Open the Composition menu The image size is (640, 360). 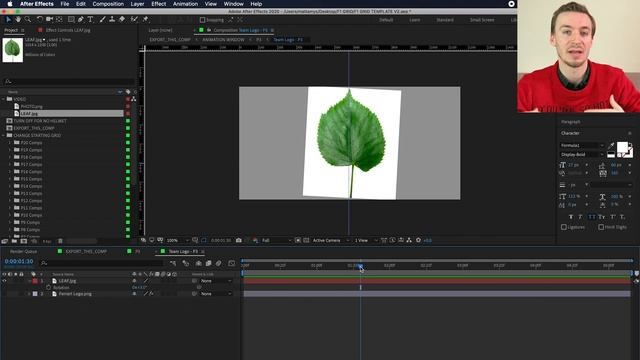coord(108,4)
